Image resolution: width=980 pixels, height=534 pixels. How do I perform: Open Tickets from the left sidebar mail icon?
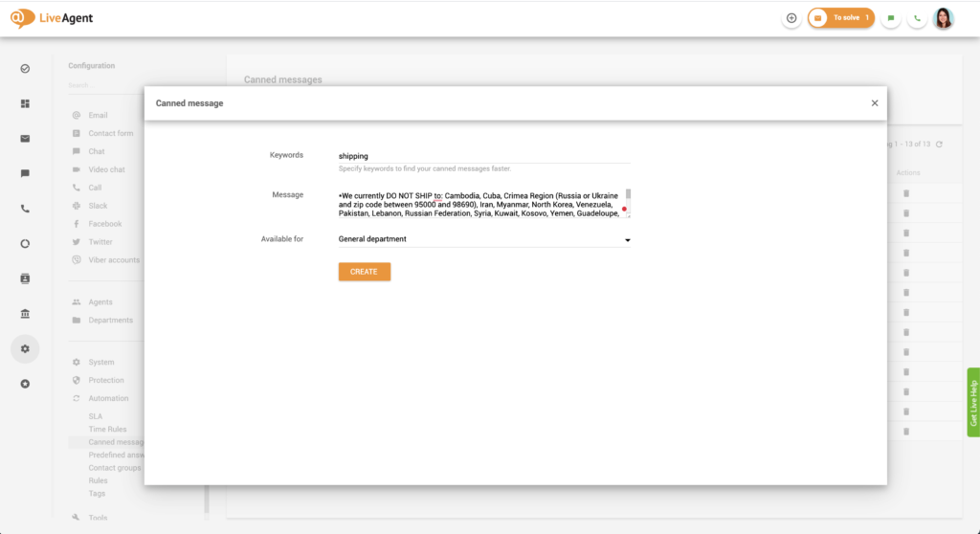[x=25, y=139]
